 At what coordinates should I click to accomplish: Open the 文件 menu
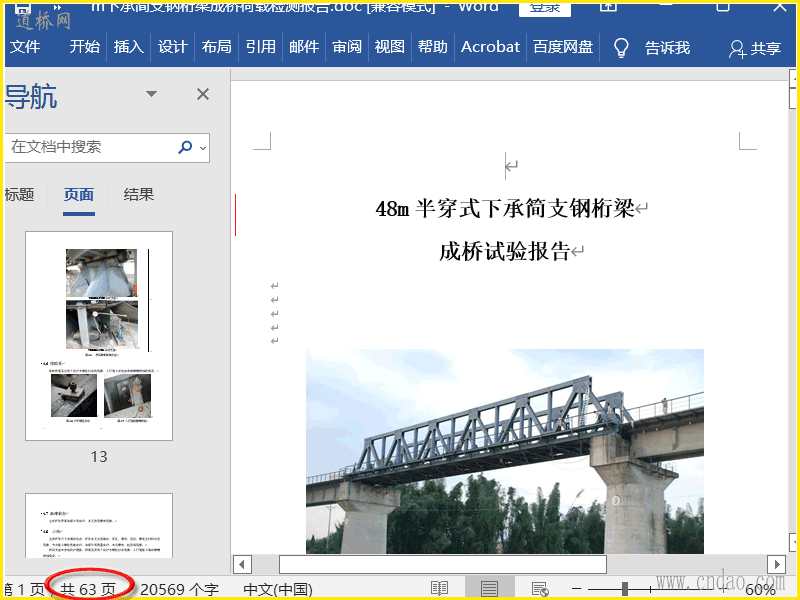(x=24, y=47)
